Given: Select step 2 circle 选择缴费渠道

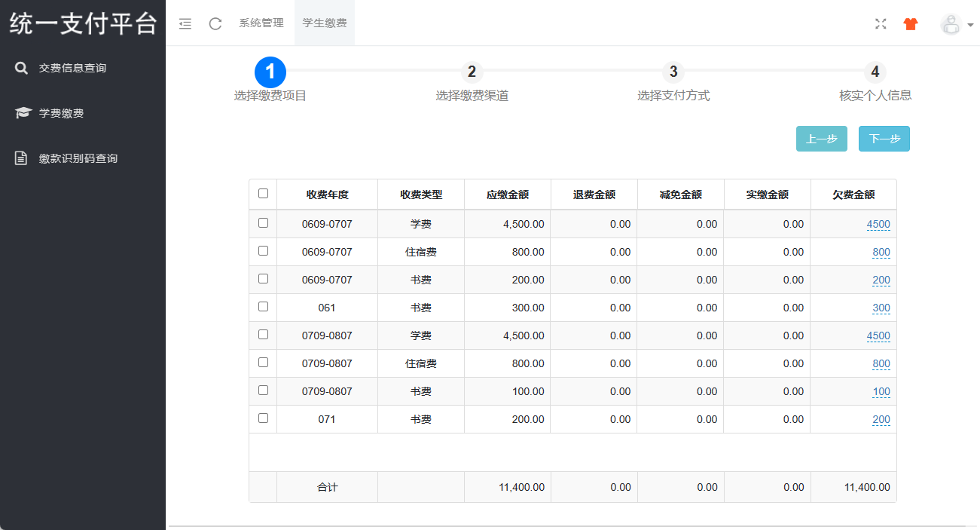Looking at the screenshot, I should point(472,72).
